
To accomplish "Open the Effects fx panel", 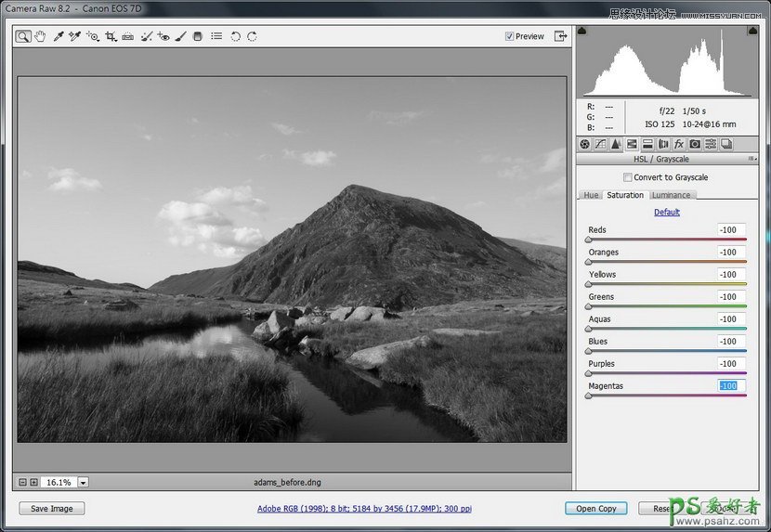I will click(x=679, y=144).
